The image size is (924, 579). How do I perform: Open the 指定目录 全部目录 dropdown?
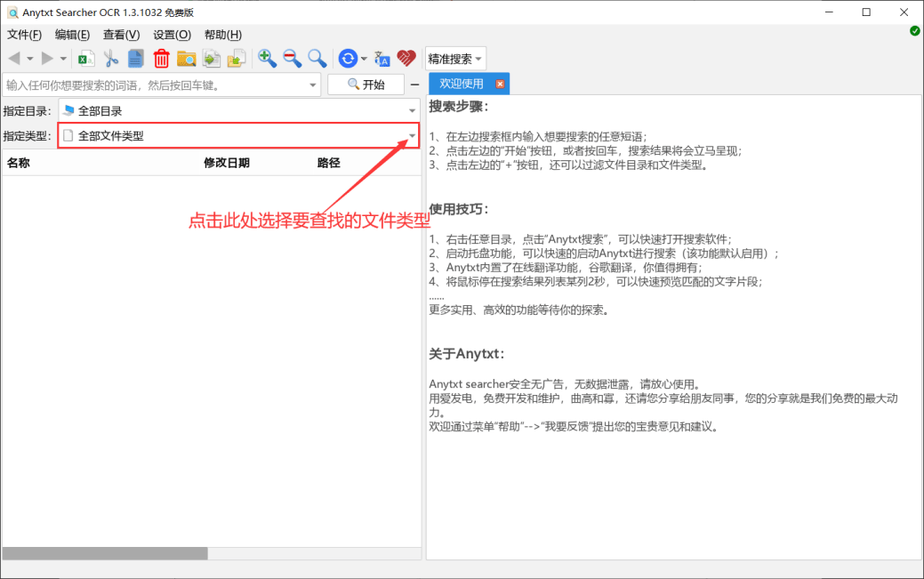coord(238,111)
